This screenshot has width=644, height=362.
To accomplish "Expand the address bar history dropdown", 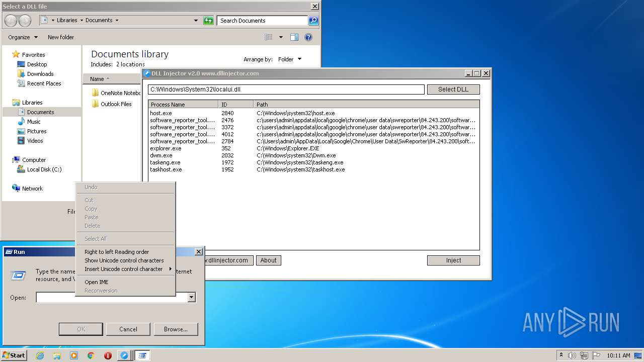I will 196,21.
